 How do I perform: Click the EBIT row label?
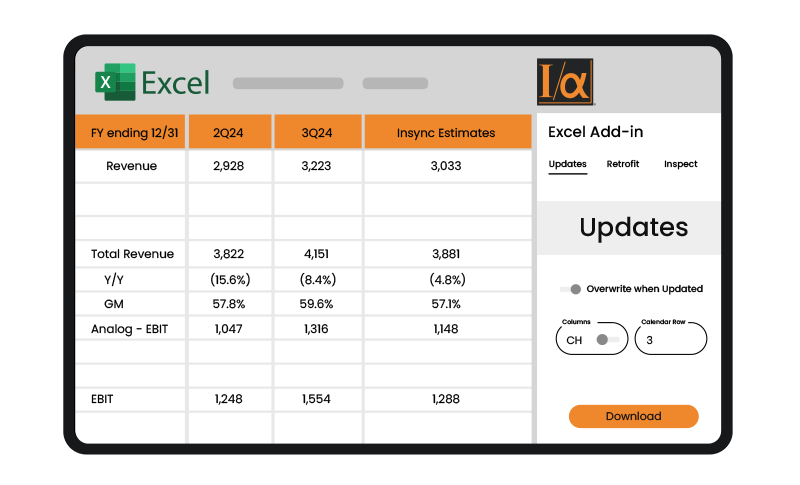tap(102, 399)
